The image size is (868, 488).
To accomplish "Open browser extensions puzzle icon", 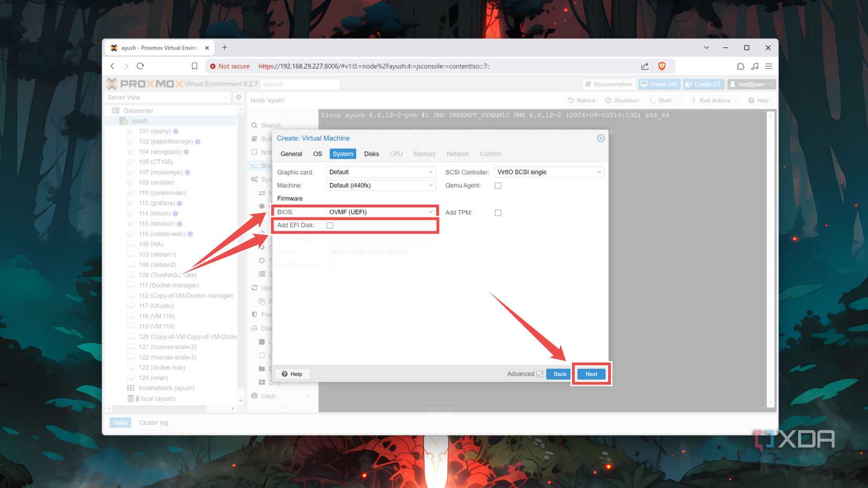I will pos(741,66).
